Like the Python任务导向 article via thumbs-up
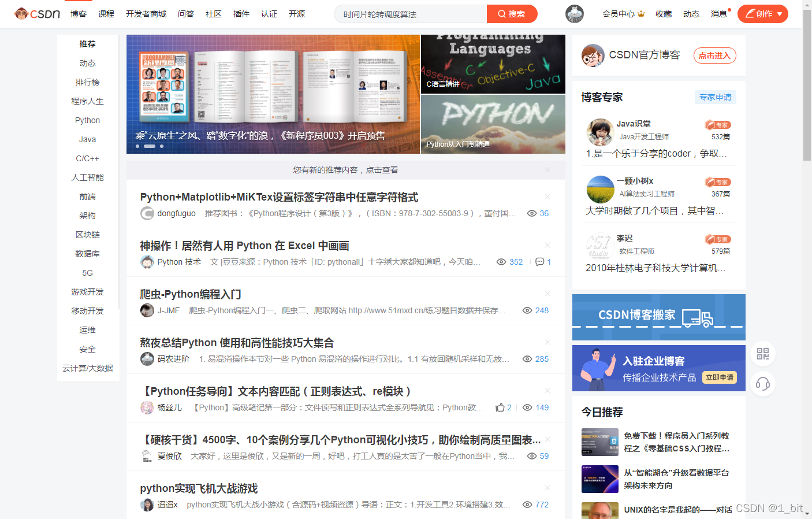 pyautogui.click(x=500, y=407)
